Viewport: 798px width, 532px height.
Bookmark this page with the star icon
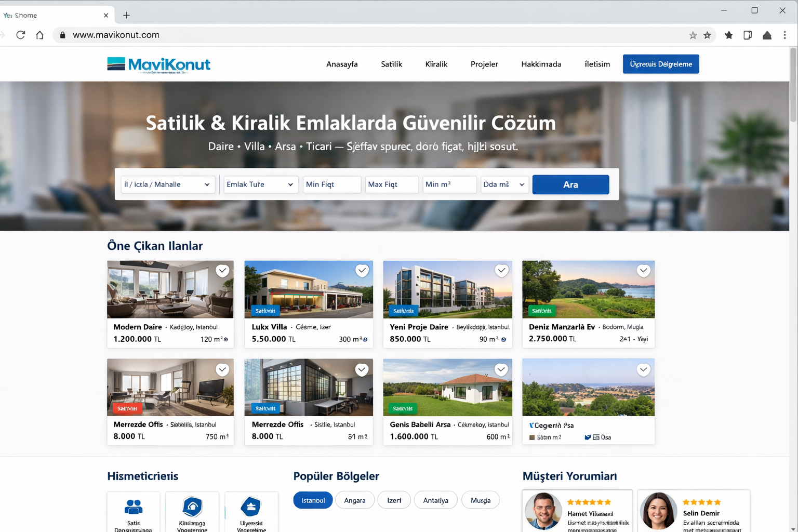point(693,35)
